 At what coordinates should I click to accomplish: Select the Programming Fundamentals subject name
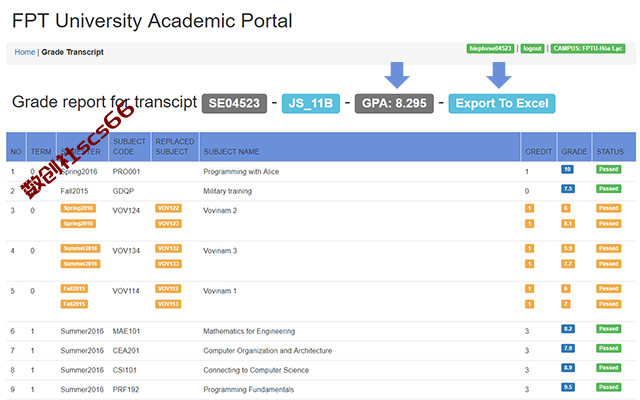(249, 390)
